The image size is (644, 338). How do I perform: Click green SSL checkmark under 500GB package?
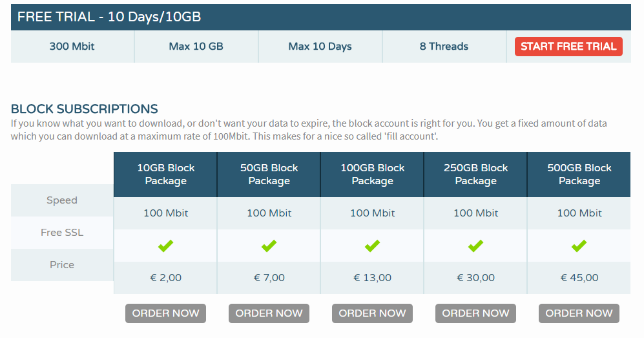coord(579,246)
